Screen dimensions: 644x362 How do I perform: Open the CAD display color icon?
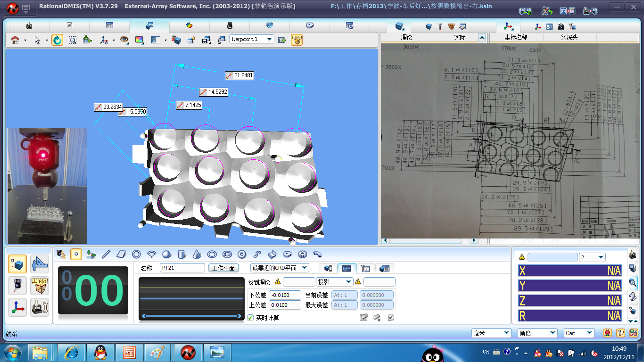click(140, 40)
